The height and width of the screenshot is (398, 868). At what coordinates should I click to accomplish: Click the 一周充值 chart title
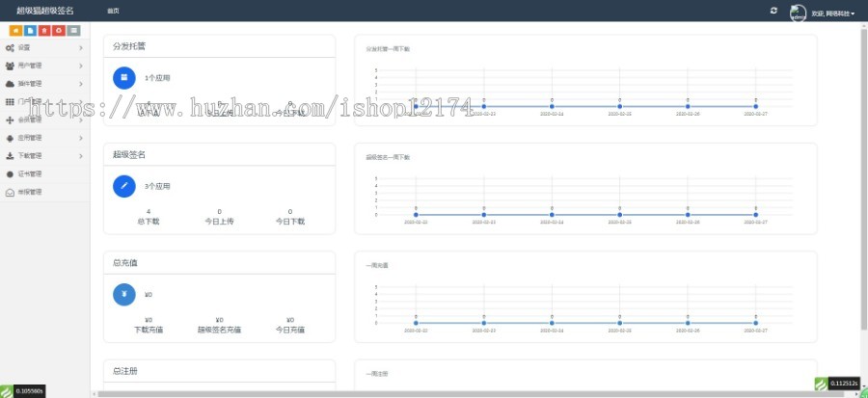coord(377,266)
